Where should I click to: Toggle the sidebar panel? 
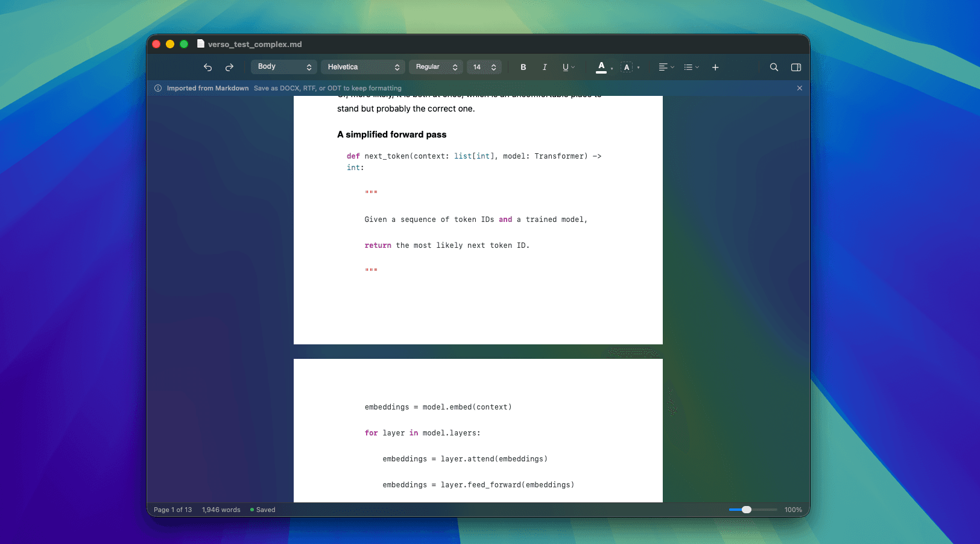click(x=795, y=67)
